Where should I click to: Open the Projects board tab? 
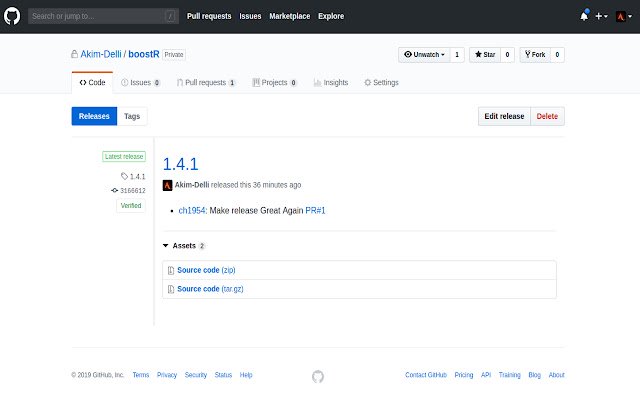click(274, 82)
